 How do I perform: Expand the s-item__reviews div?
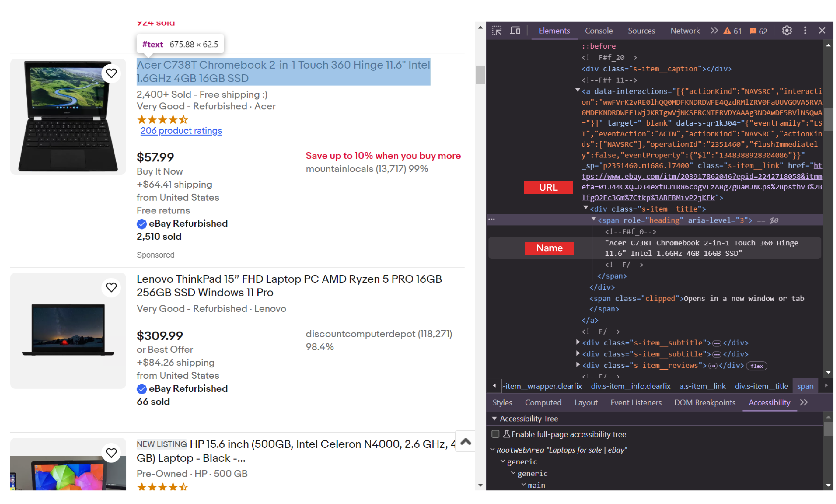(578, 365)
